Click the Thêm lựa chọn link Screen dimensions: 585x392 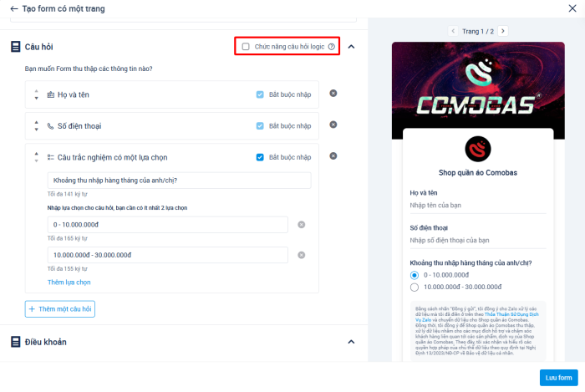click(69, 283)
